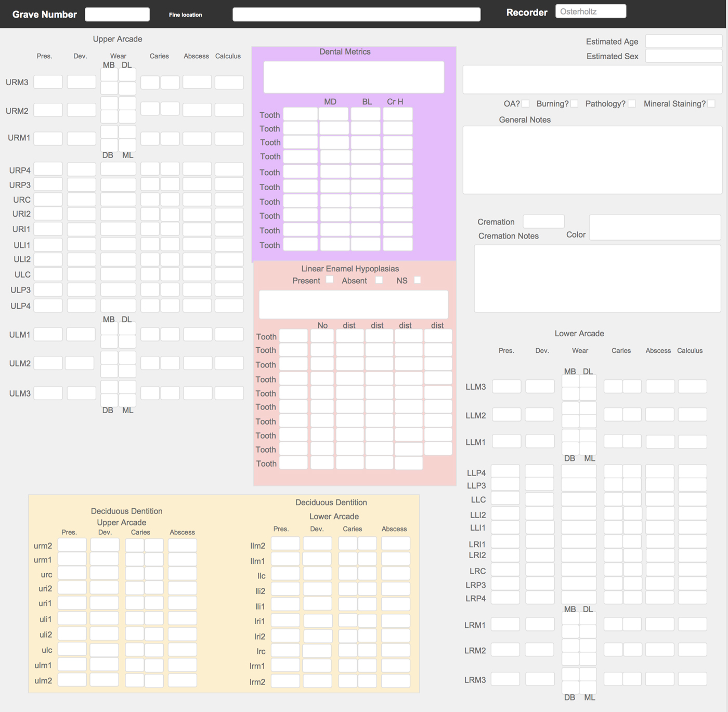
Task: Click the URM3 Pres. field in Upper Arcade
Action: (48, 82)
